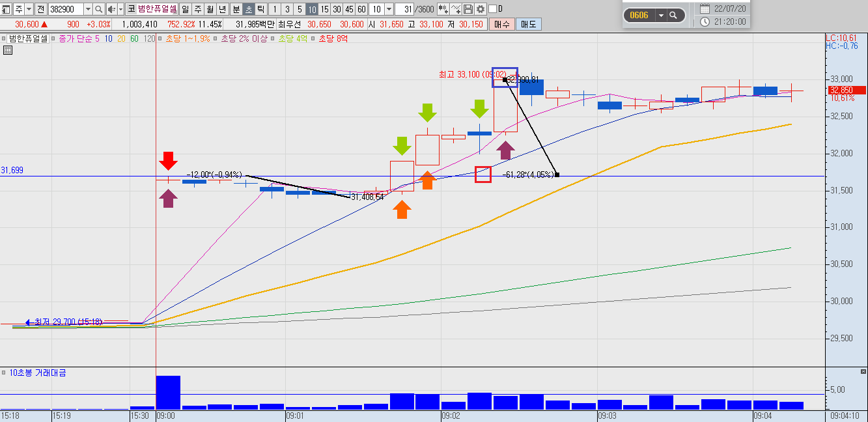This screenshot has width=868, height=422.
Task: Click the save chart floppy disk icon
Action: [x=468, y=9]
